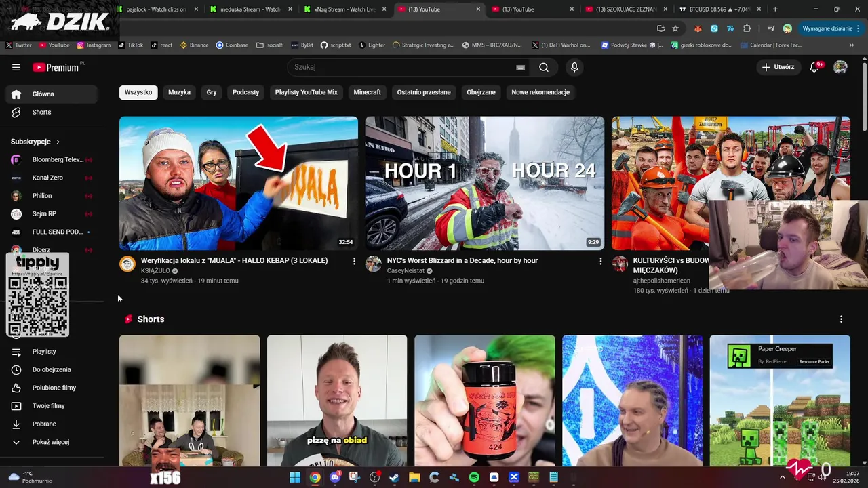868x488 pixels.
Task: Open File Explorer from taskbar
Action: pos(414,477)
